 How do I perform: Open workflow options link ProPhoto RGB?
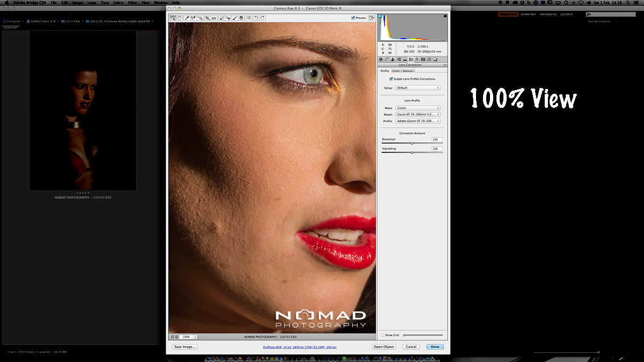point(300,347)
